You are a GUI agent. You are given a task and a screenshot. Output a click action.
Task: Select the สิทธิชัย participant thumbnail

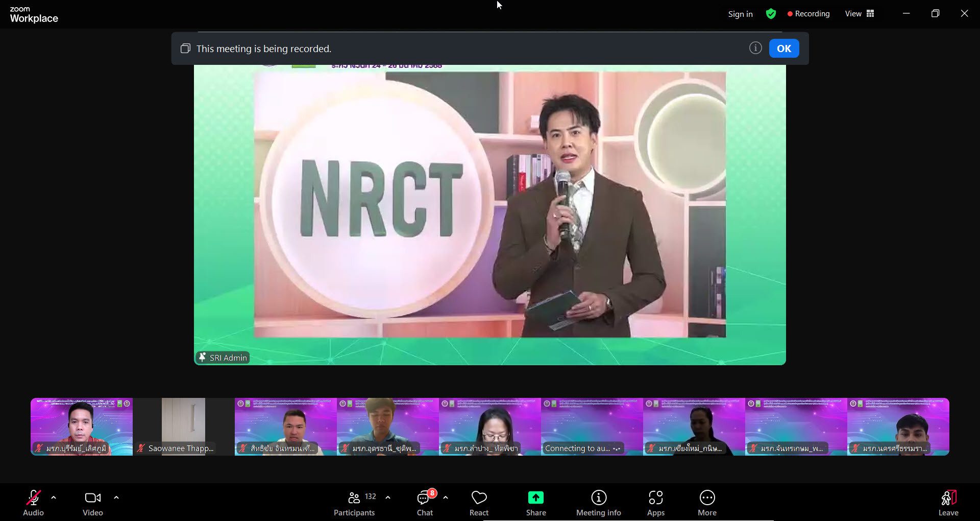click(286, 427)
